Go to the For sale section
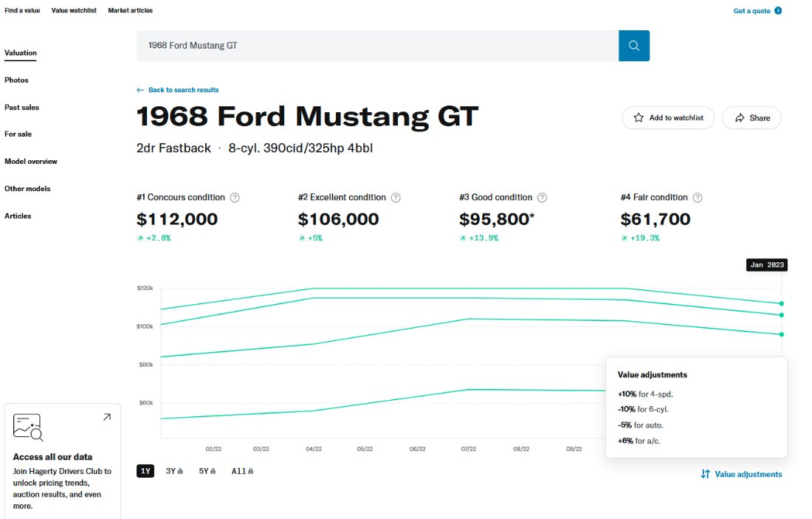 [18, 134]
